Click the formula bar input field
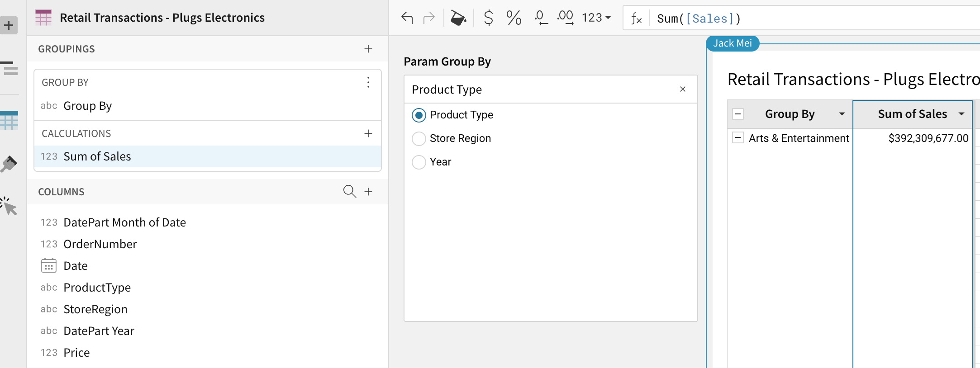 coord(814,19)
